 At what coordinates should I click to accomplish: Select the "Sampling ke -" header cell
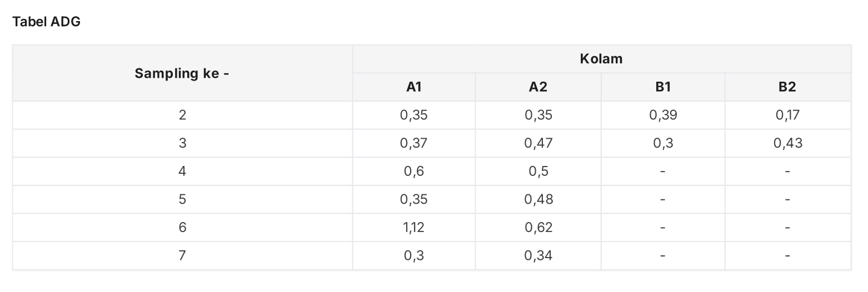[182, 73]
